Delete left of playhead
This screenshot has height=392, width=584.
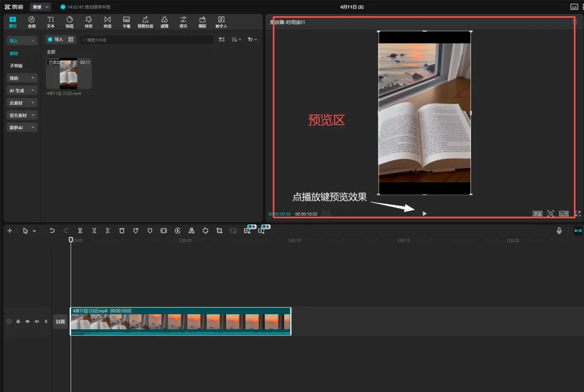pos(94,231)
